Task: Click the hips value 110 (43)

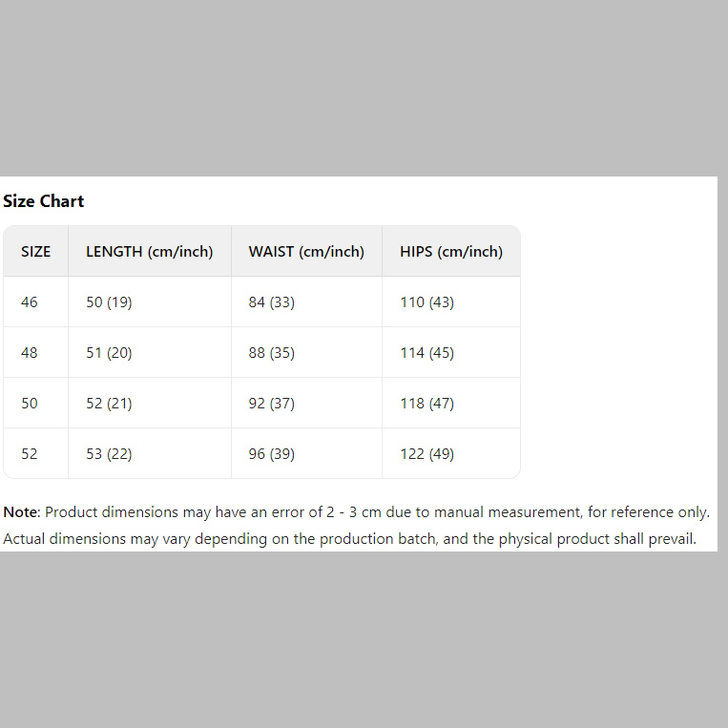Action: click(427, 302)
